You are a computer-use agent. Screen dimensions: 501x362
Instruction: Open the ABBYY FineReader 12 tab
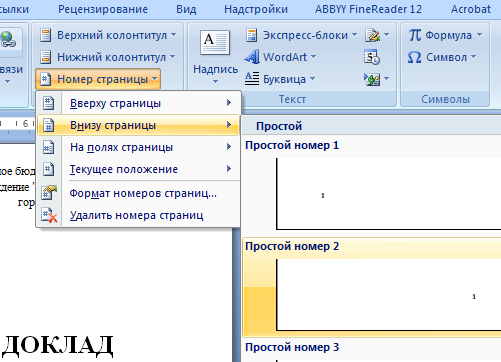pos(368,9)
